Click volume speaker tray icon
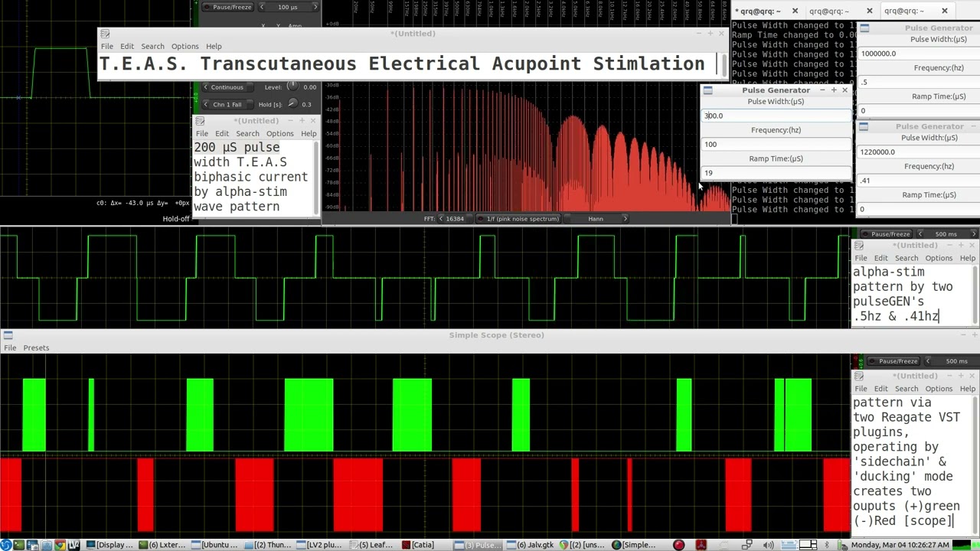 769,545
